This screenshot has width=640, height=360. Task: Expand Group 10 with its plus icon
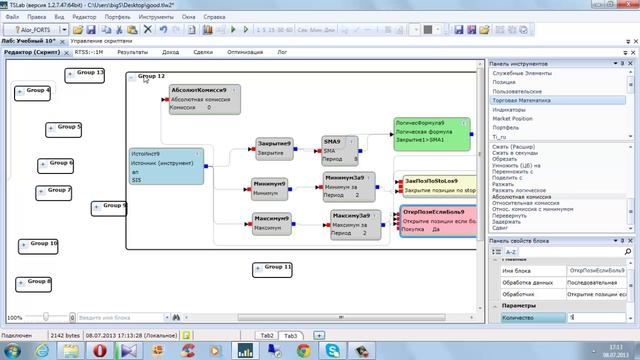pos(24,244)
